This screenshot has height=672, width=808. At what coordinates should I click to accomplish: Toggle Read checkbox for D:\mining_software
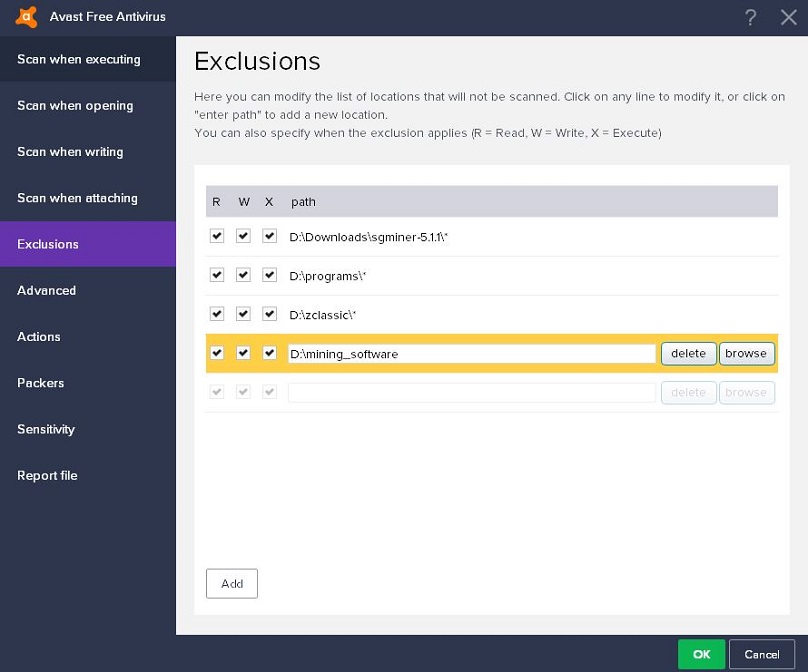coord(217,353)
